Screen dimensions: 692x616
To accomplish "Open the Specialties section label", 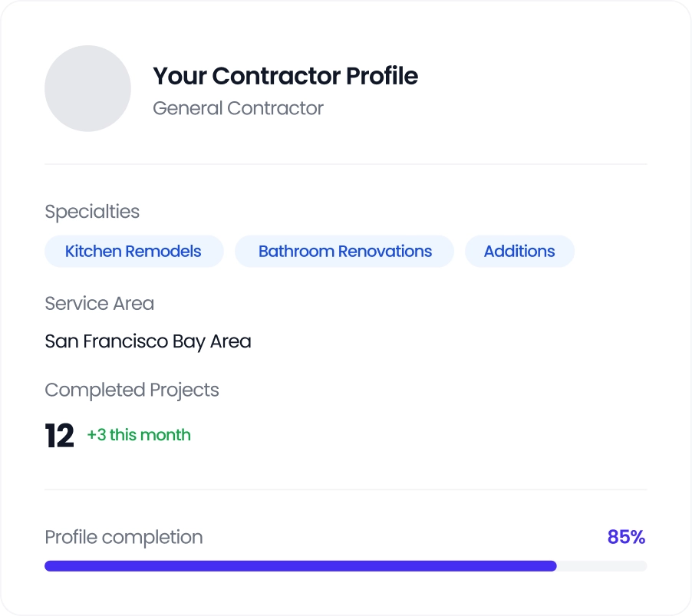I will pos(92,212).
